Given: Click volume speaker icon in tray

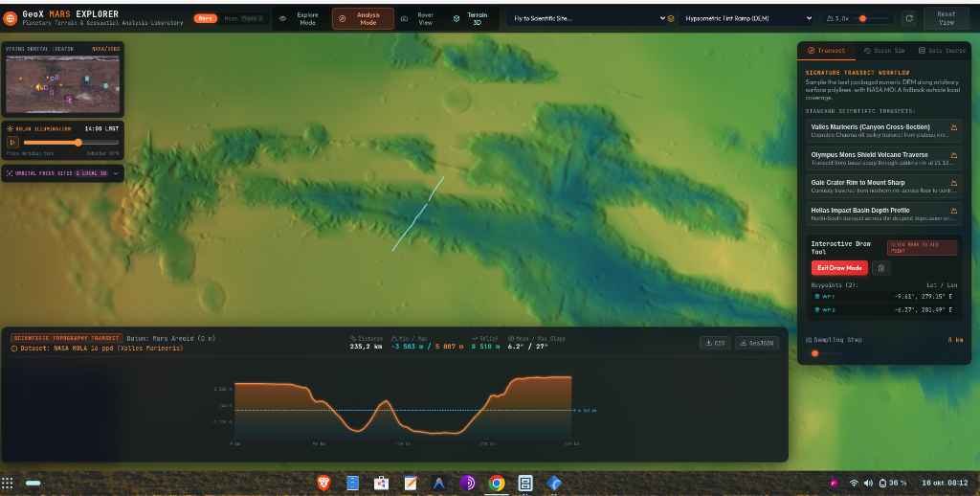Looking at the screenshot, I should [x=868, y=483].
